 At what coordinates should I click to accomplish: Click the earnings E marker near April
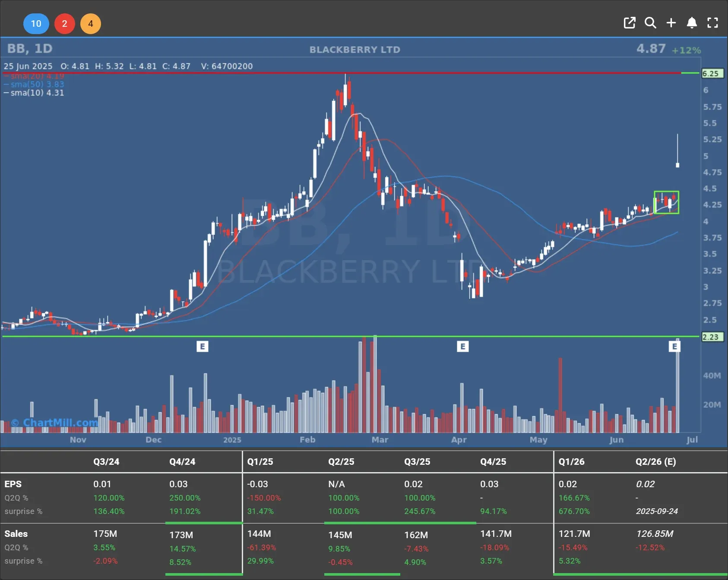coord(462,346)
